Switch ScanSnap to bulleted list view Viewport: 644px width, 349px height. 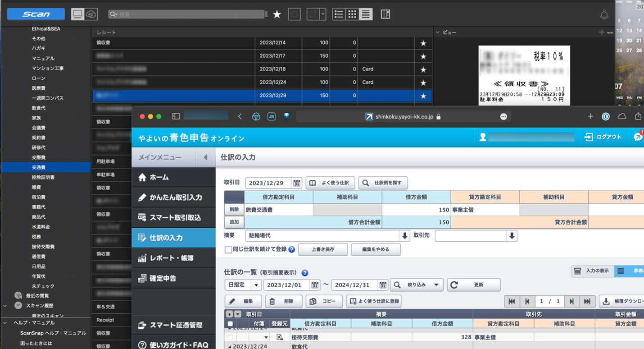339,14
